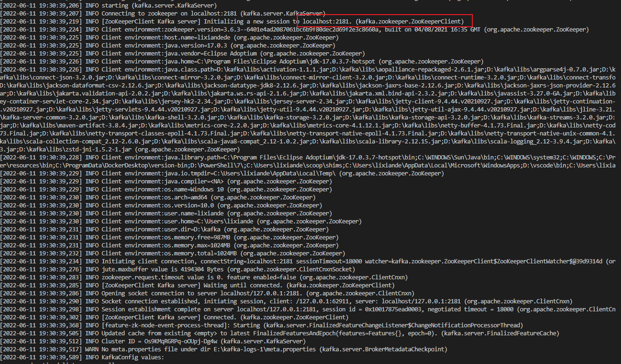The image size is (621, 364).
Task: Select the 'Cluster ID = Os9KMqRGRPq-oOUpj-Dg4w' line
Action: click(x=153, y=341)
